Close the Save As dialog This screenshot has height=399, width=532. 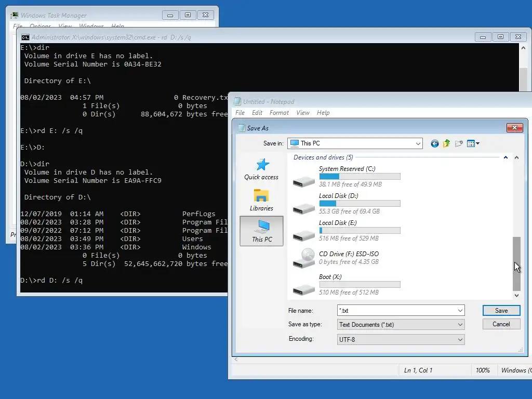(x=514, y=128)
